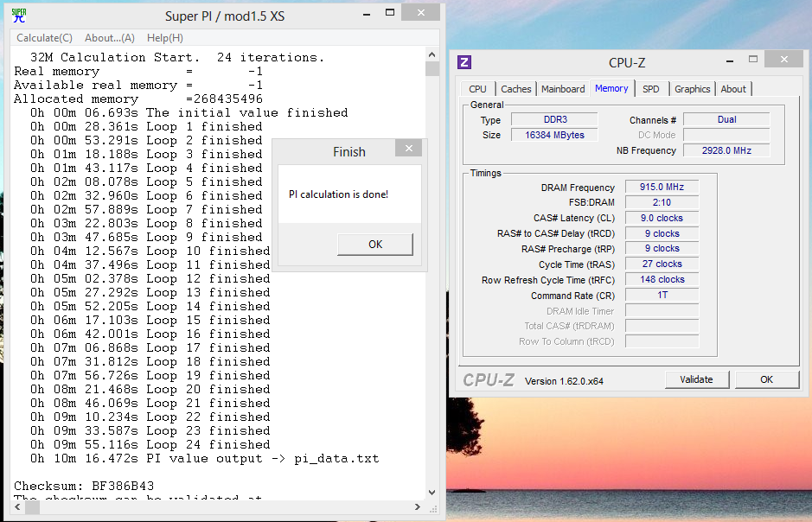This screenshot has width=812, height=522.
Task: Click the Version 1.62.0.x64 label
Action: tap(564, 381)
